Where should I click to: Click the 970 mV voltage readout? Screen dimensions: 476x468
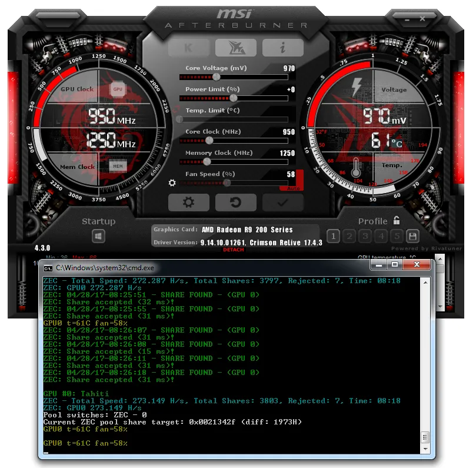pos(385,116)
